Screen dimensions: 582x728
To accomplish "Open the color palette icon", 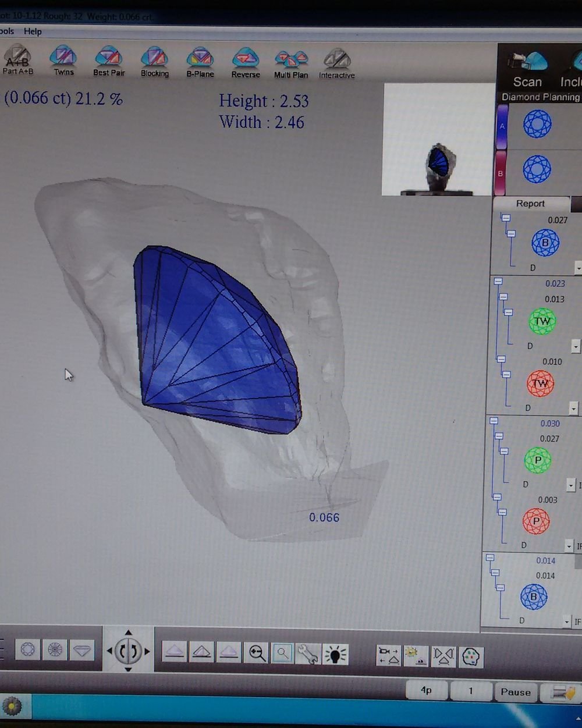I will coord(470,658).
